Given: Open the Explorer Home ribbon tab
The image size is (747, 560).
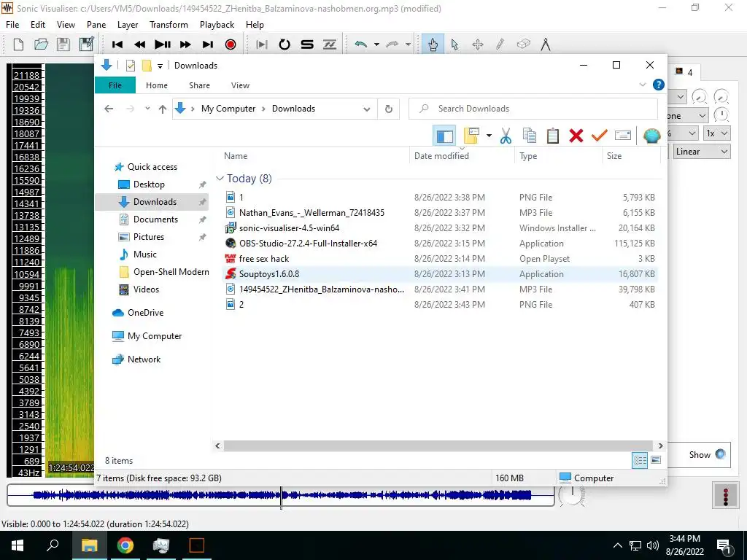Looking at the screenshot, I should click(157, 85).
